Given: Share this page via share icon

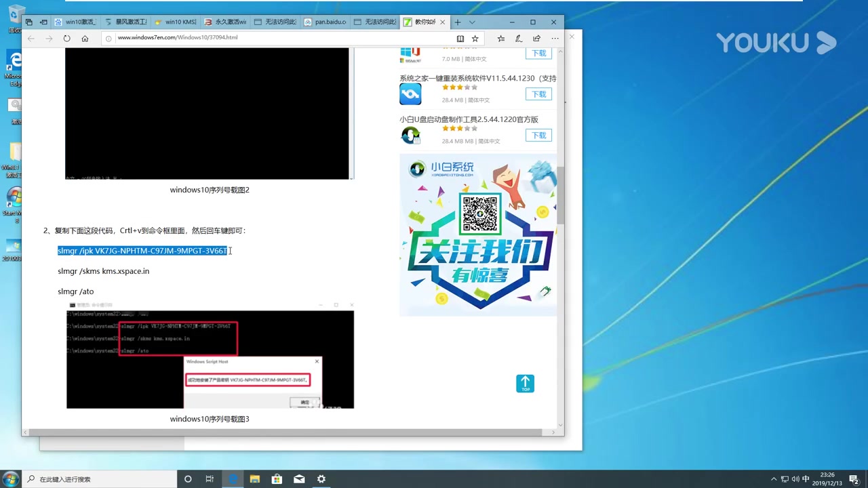Looking at the screenshot, I should (x=536, y=39).
